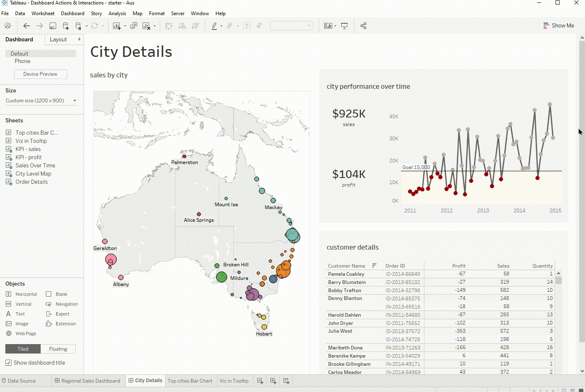The height and width of the screenshot is (392, 585).
Task: Click the Share workbook icon
Action: tap(363, 26)
